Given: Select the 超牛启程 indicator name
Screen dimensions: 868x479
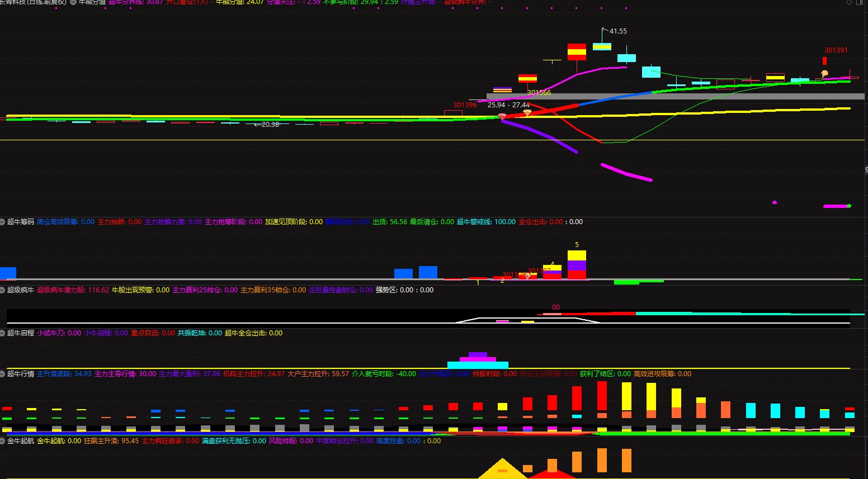Looking at the screenshot, I should [x=21, y=333].
